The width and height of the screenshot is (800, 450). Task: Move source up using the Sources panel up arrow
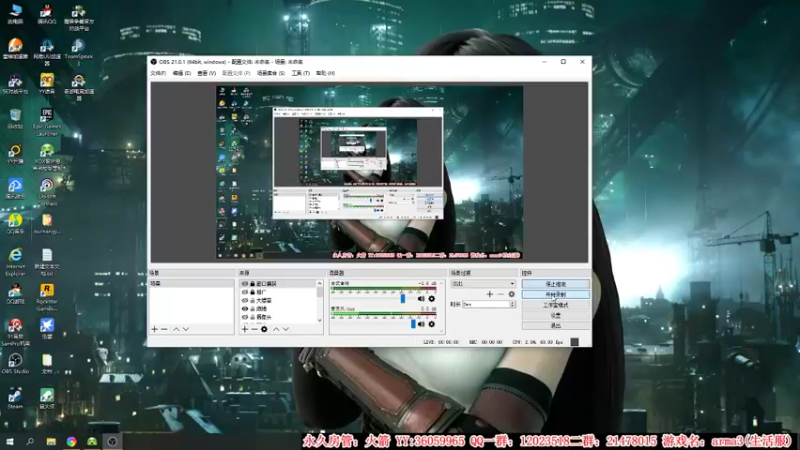click(x=276, y=329)
